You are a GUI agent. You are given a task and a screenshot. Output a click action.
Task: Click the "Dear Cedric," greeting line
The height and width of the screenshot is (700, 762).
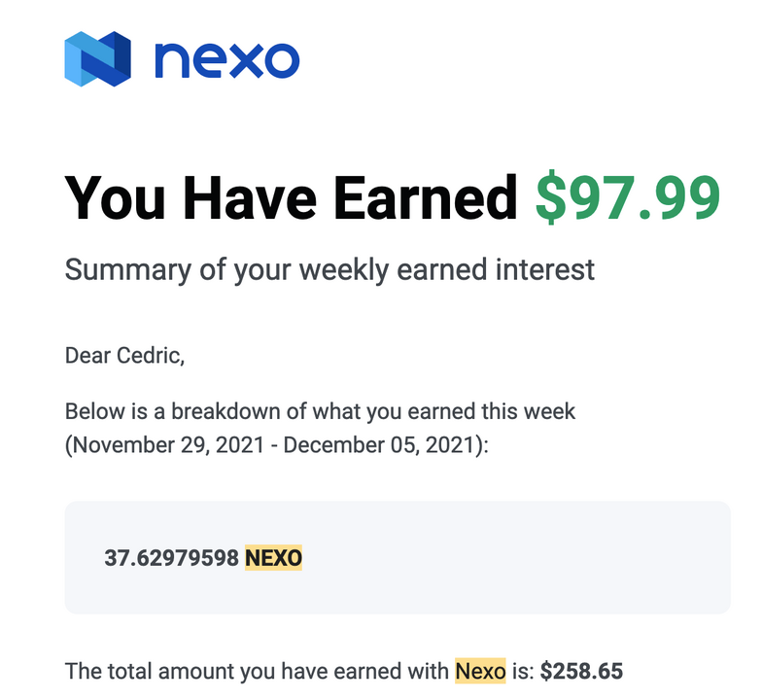[x=124, y=356]
